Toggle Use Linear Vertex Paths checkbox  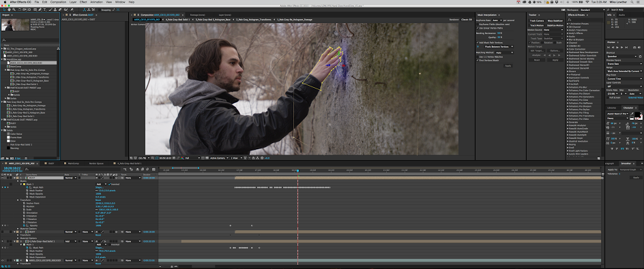coord(478,28)
